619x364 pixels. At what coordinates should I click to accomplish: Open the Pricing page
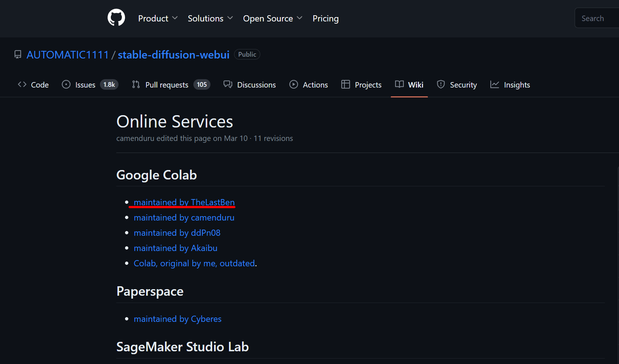(326, 18)
